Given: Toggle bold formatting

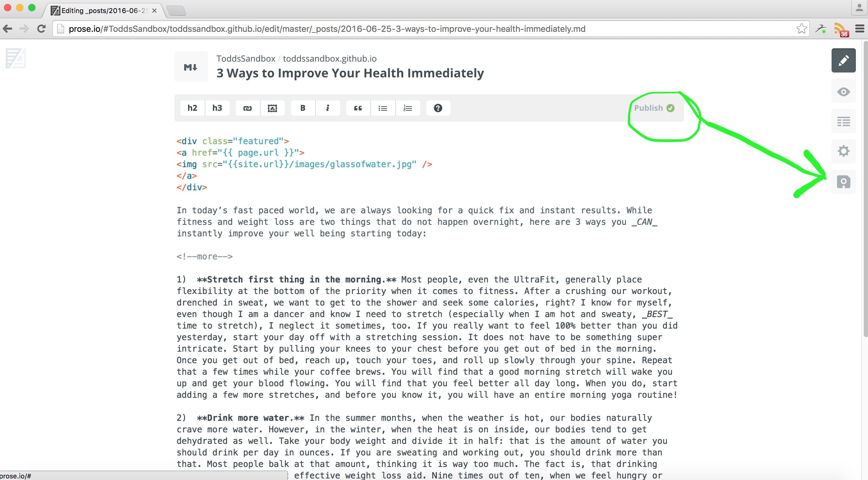Looking at the screenshot, I should pos(303,108).
